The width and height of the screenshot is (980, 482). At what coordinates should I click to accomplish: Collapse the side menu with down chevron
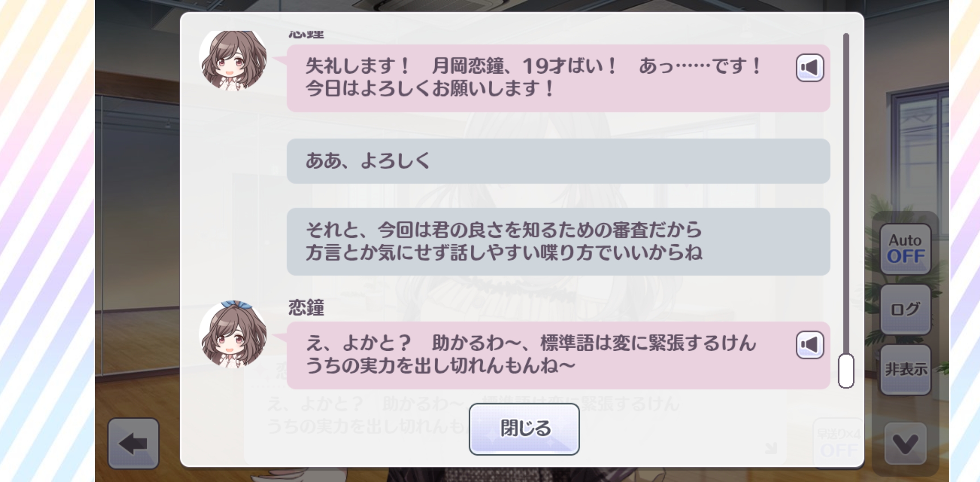click(905, 444)
